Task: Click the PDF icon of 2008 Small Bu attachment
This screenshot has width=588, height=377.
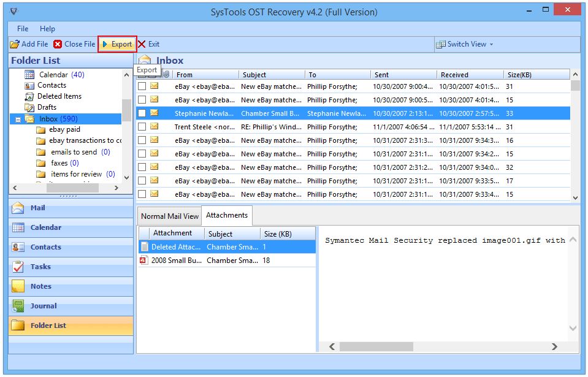Action: (143, 260)
